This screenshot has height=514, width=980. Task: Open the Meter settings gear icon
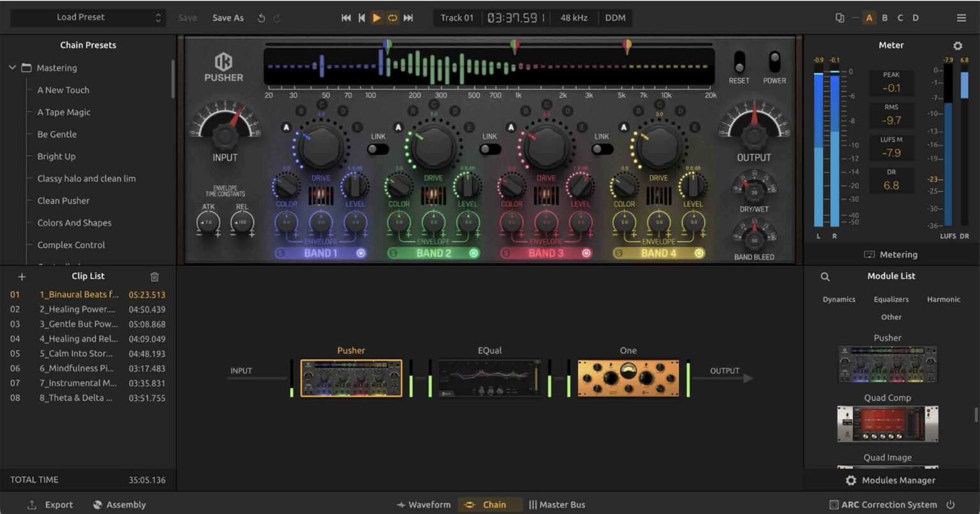[957, 46]
